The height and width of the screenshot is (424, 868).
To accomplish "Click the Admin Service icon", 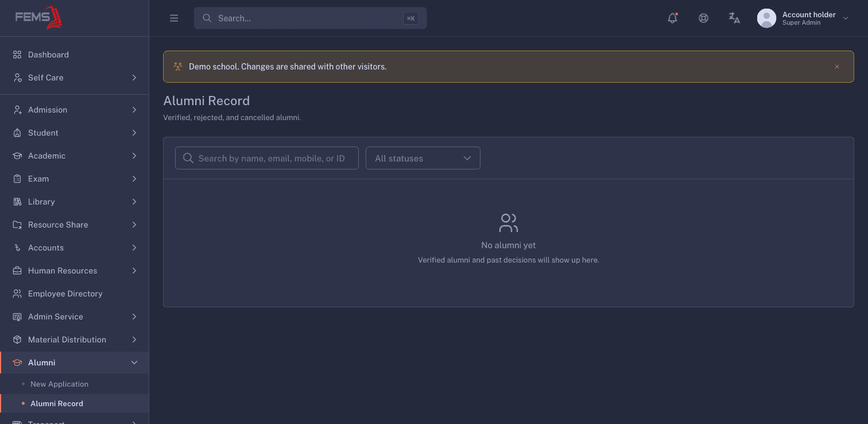I will click(x=17, y=317).
